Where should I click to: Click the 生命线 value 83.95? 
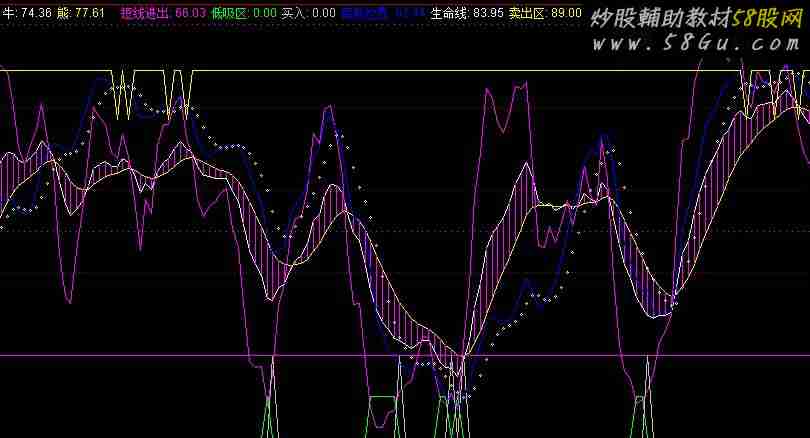(488, 13)
